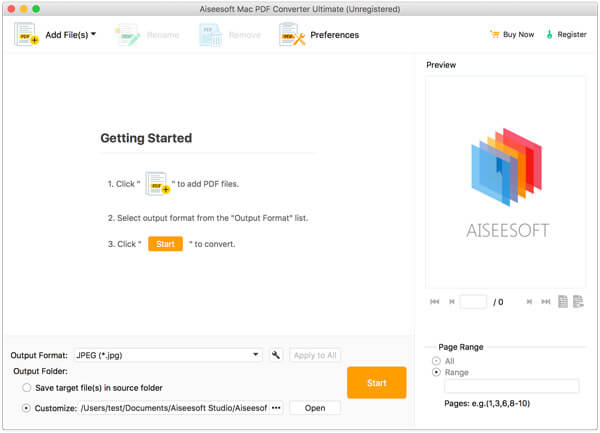The image size is (600, 433).
Task: Click the Register key icon
Action: 549,34
